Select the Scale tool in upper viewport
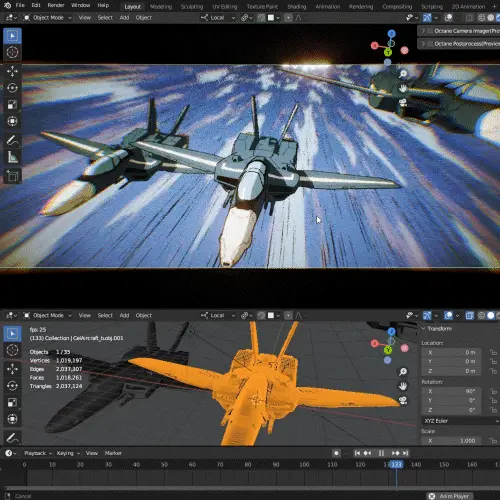Screen dimensions: 500x500 tap(12, 105)
